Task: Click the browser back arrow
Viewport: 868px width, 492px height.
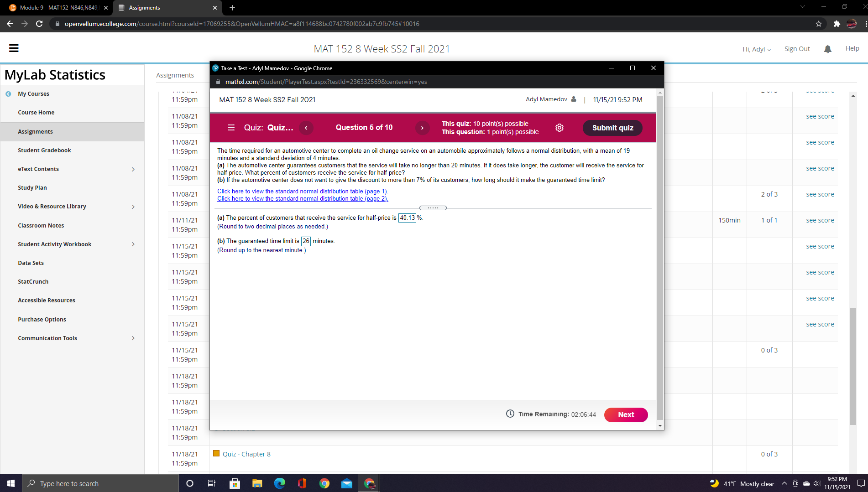Action: pyautogui.click(x=10, y=24)
